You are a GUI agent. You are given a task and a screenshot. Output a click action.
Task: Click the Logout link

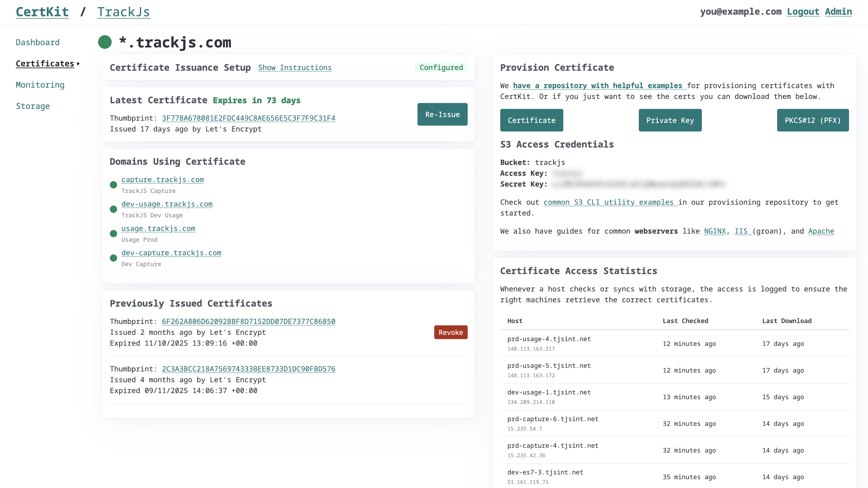click(x=803, y=12)
